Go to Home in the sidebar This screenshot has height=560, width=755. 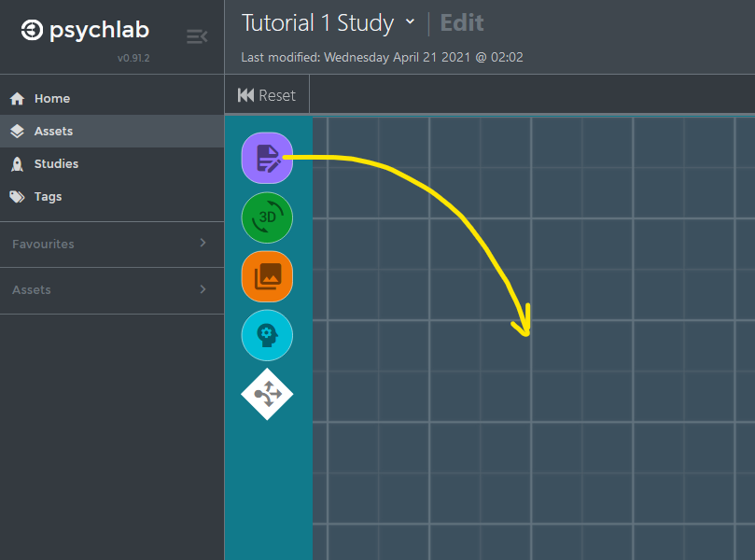tap(52, 98)
